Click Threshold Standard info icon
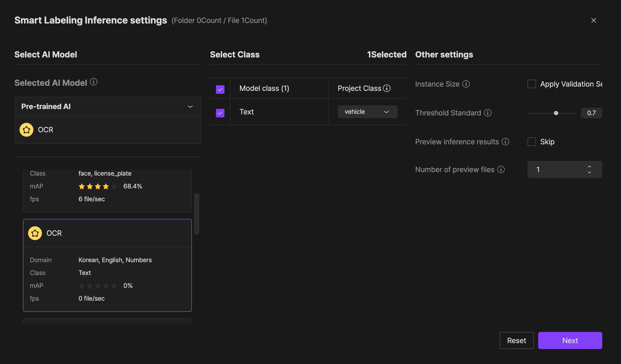Screen dimensions: 621x364 click(x=488, y=113)
